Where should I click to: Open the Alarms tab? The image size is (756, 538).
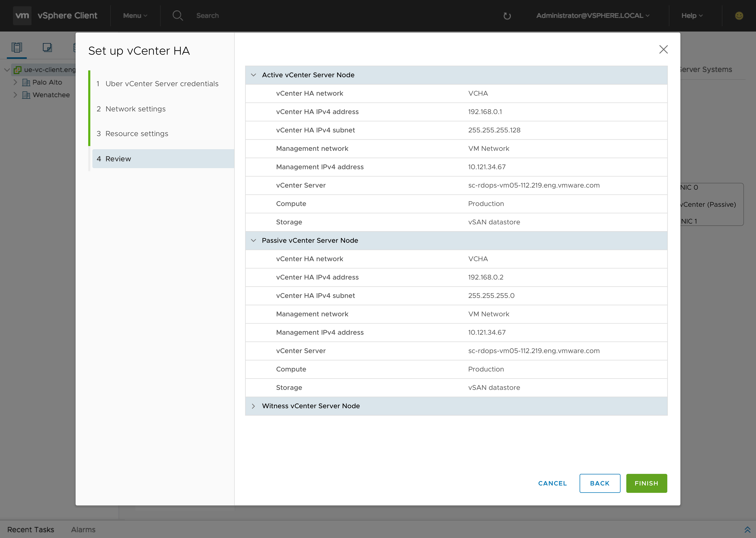[83, 529]
